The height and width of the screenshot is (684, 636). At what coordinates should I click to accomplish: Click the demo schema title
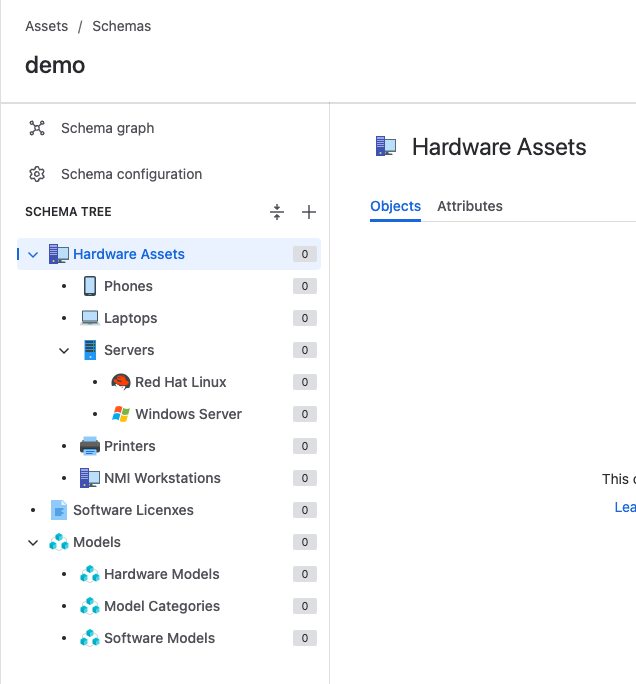coord(55,65)
